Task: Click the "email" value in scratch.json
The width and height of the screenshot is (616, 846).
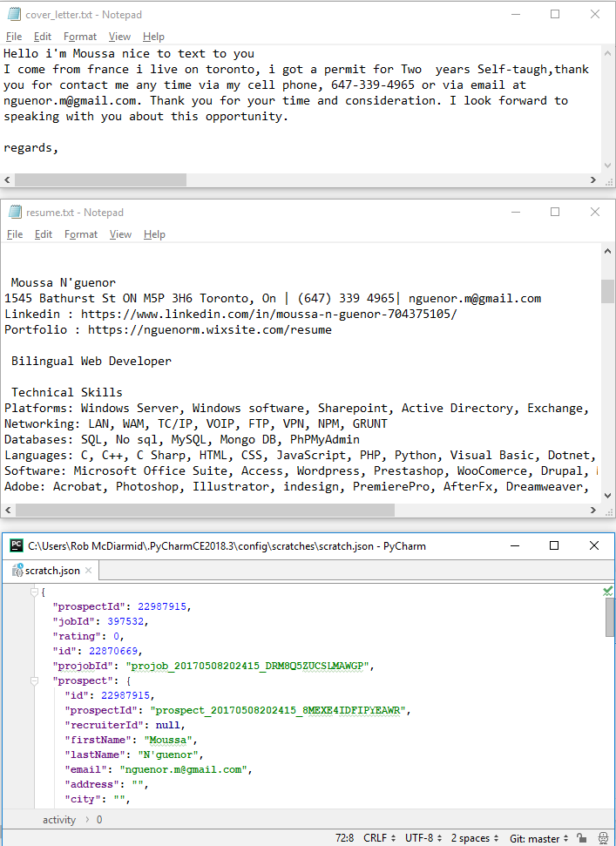Action: pos(183,770)
